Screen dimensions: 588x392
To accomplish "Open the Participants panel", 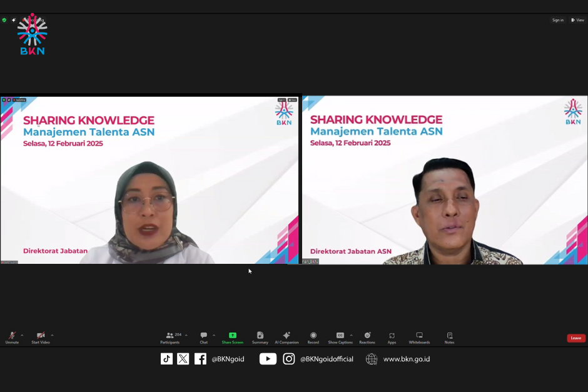I will [170, 337].
